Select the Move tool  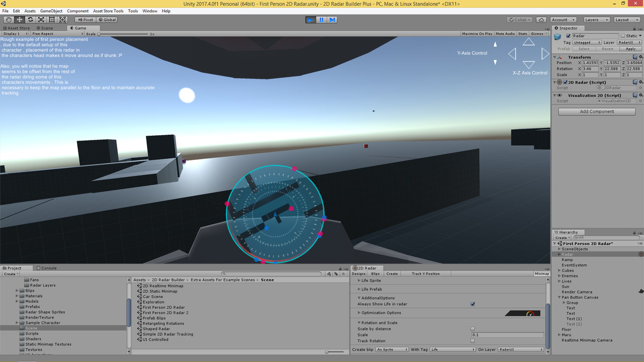(19, 20)
